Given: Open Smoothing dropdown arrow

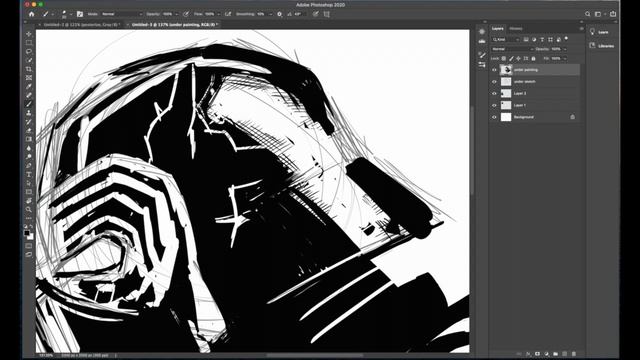Looking at the screenshot, I should click(x=270, y=14).
